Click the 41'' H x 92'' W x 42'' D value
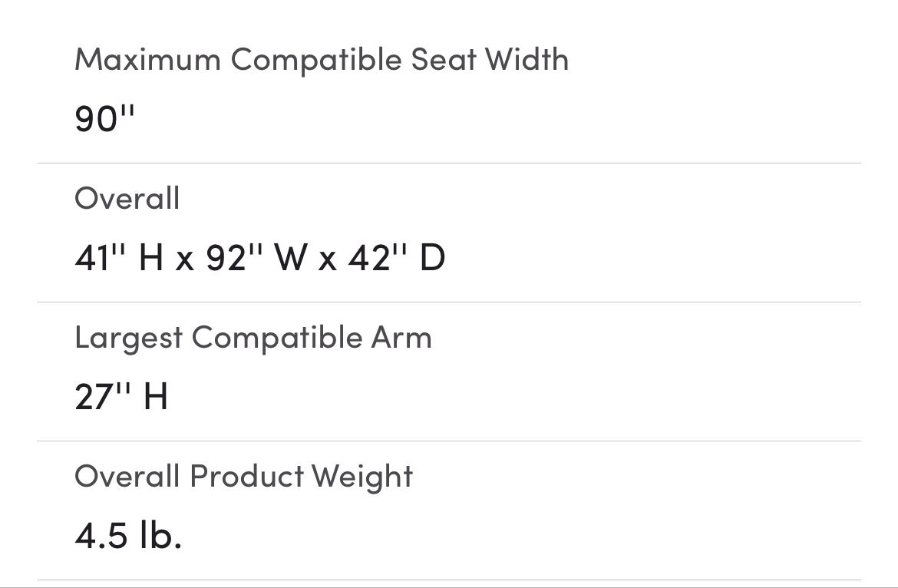 pos(260,258)
